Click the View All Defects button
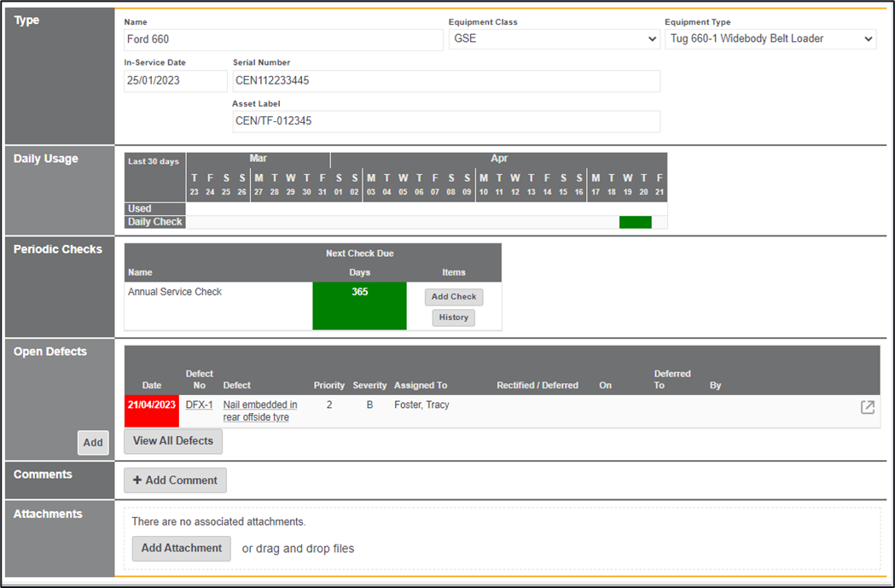The image size is (895, 588). pos(173,441)
